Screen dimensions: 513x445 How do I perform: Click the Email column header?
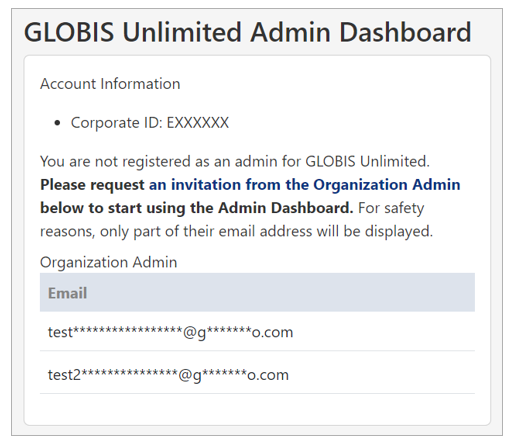click(x=67, y=293)
